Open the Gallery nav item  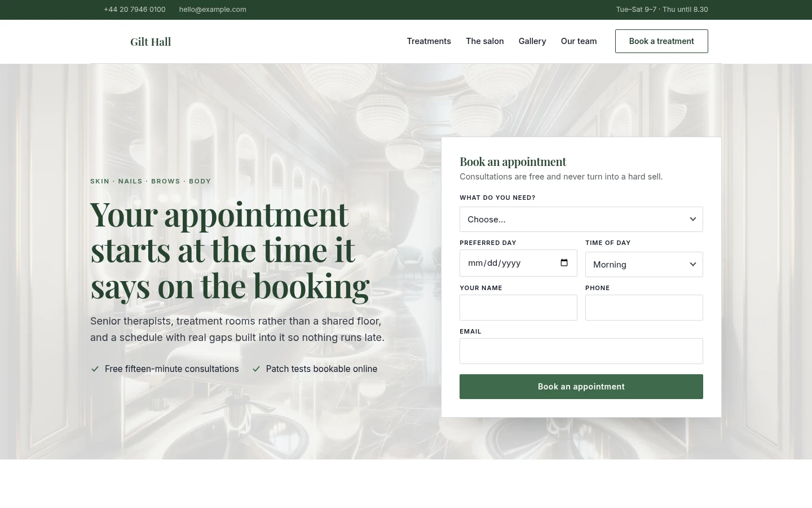pyautogui.click(x=532, y=41)
